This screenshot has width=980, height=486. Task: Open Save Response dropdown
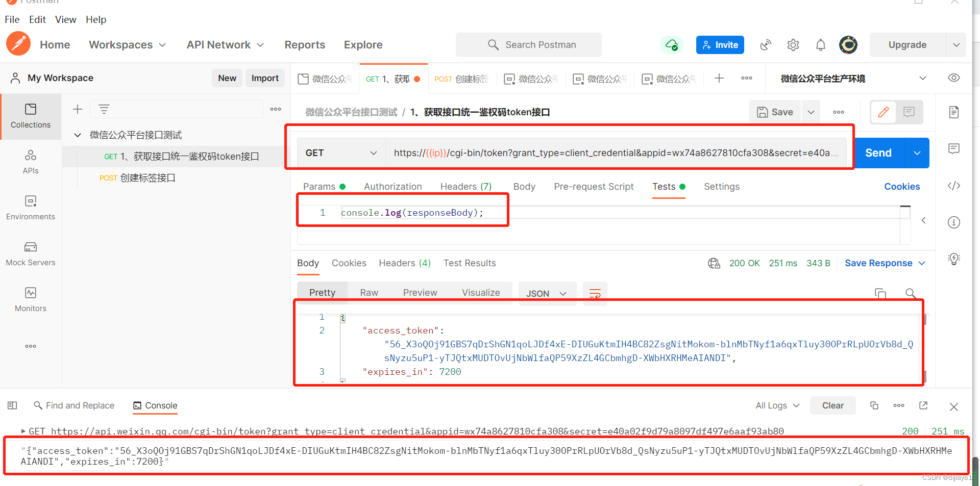(885, 263)
